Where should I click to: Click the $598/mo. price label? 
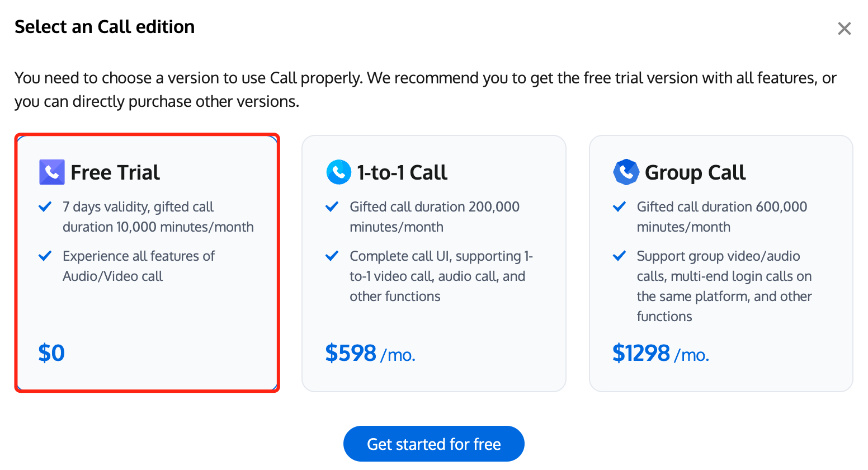click(370, 354)
